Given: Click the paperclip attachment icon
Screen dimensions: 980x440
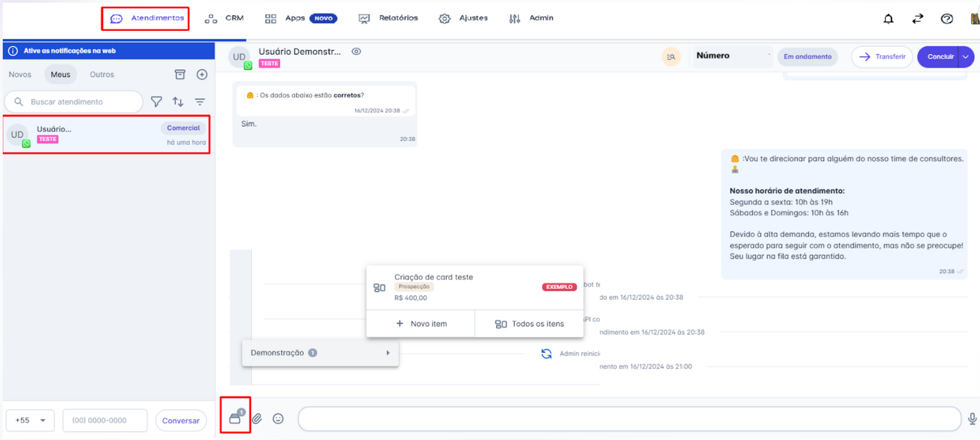Looking at the screenshot, I should point(257,419).
